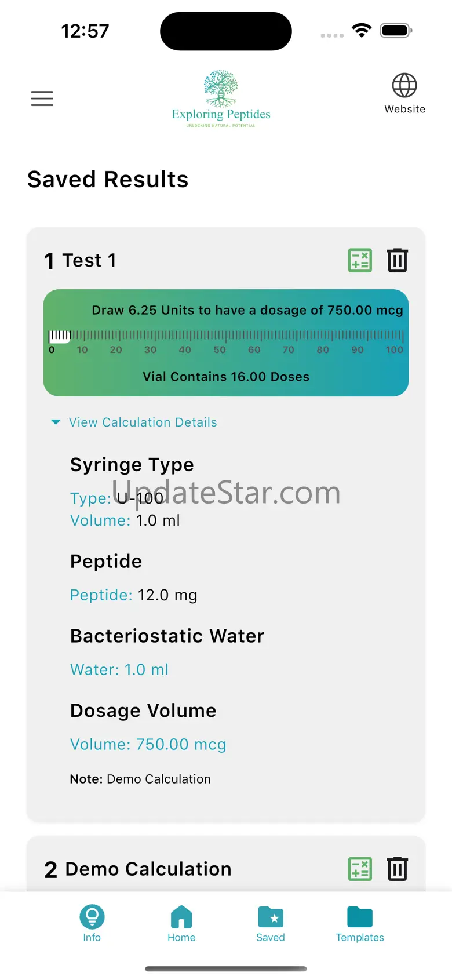
Task: Delete the Test 1 saved result
Action: point(398,260)
